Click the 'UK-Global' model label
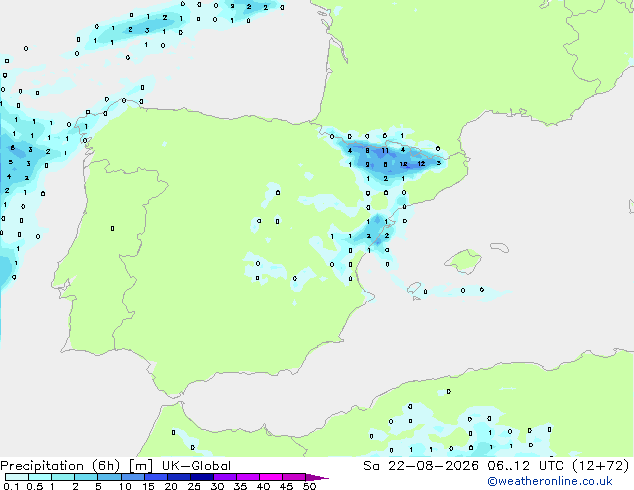This screenshot has width=634, height=490. [196, 466]
